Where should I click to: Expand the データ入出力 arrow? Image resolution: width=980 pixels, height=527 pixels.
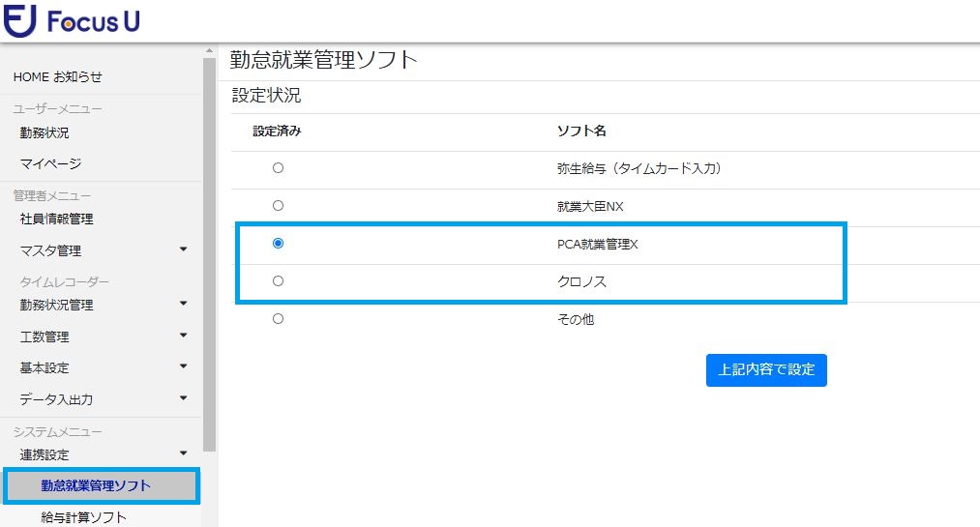tap(183, 398)
